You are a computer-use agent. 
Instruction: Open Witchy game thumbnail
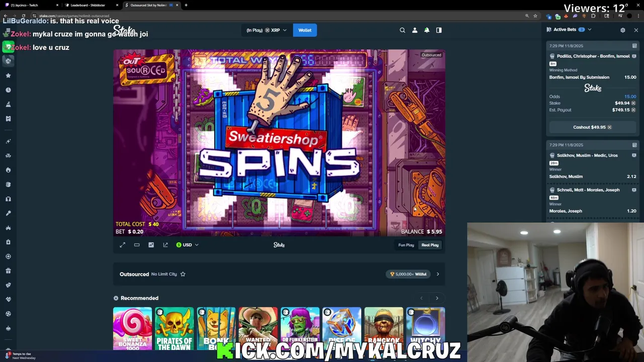(x=426, y=329)
